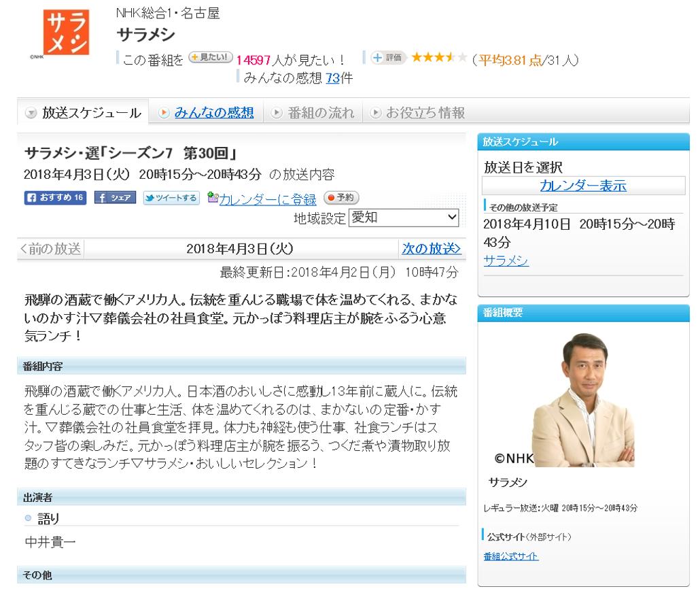Viewport: 700px width, 591px height.
Task: Open the 73 viewer comments link
Action: [x=332, y=78]
